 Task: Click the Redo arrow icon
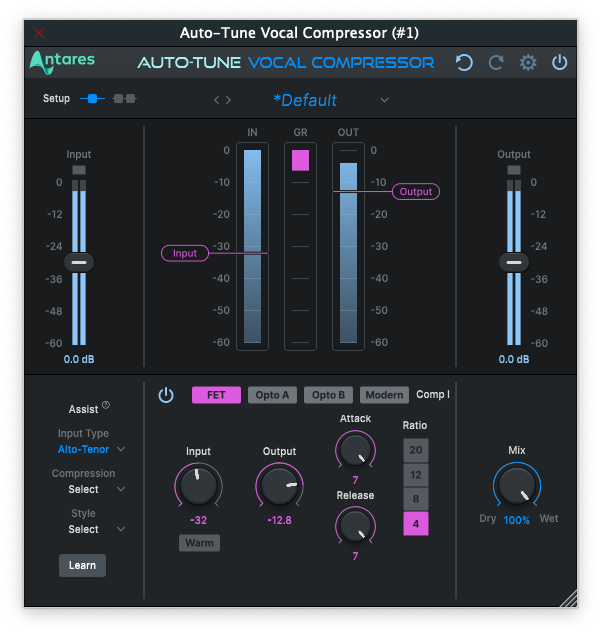[x=496, y=63]
